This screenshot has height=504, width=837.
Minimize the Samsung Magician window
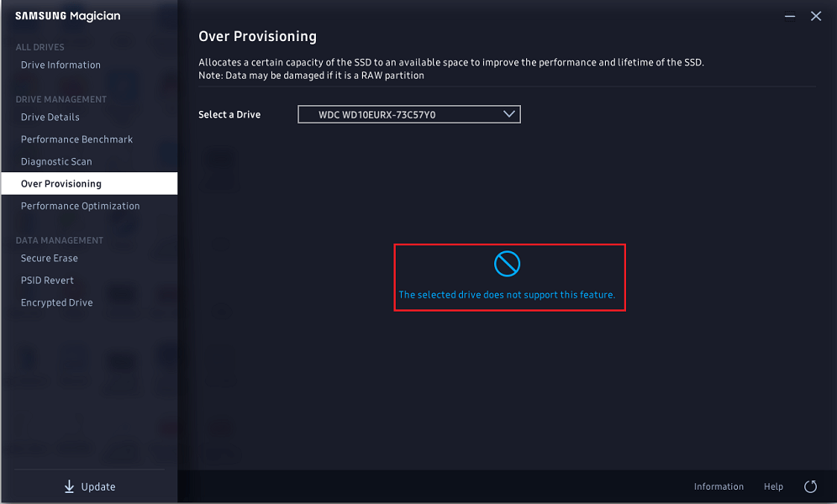(x=790, y=16)
